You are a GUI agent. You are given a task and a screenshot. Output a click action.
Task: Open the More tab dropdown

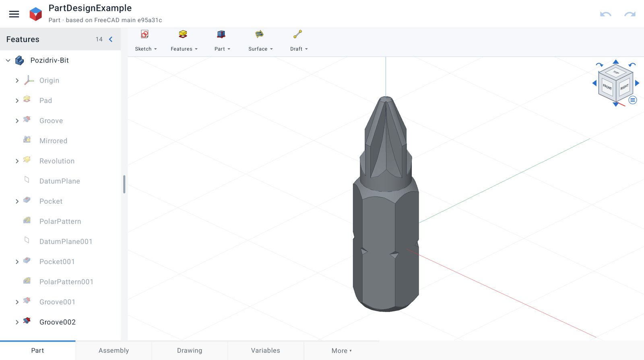(x=341, y=350)
